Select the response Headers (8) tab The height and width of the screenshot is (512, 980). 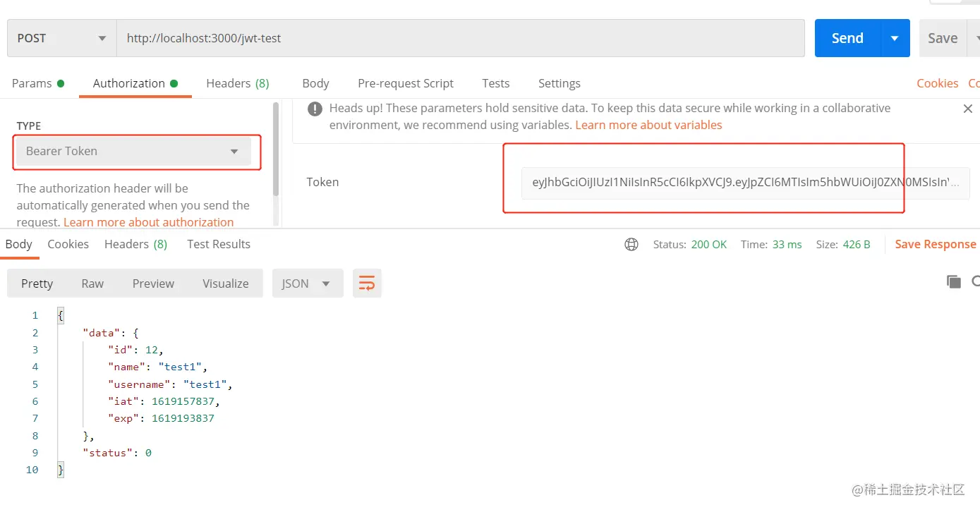(136, 244)
